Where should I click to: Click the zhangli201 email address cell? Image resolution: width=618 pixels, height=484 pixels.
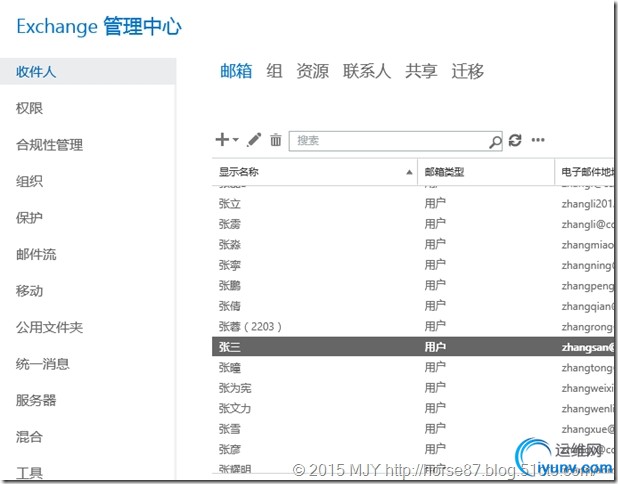point(588,204)
